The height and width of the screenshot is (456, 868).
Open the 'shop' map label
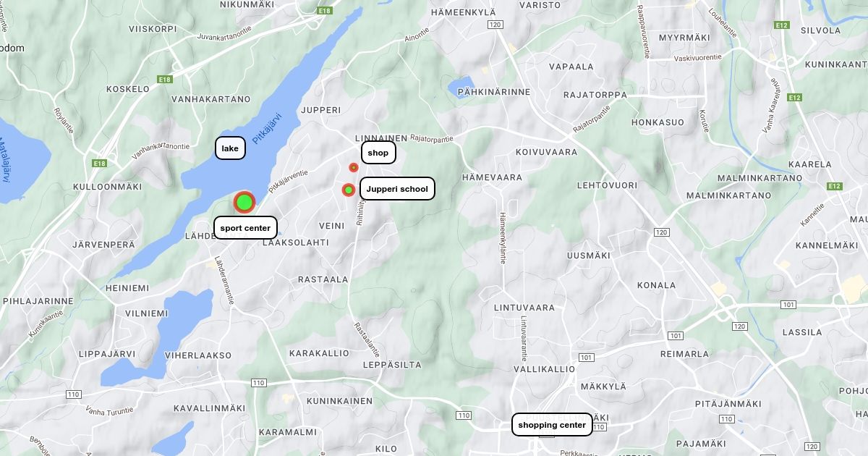[378, 153]
